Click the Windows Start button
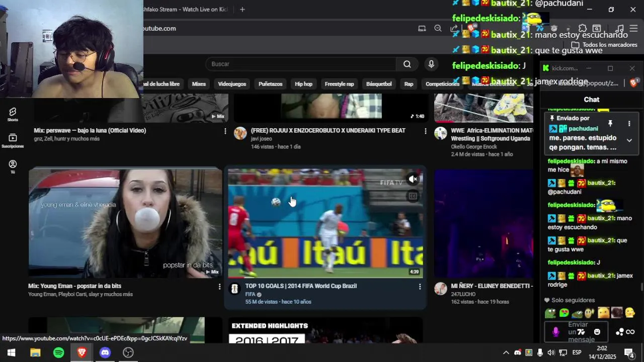 click(x=11, y=352)
